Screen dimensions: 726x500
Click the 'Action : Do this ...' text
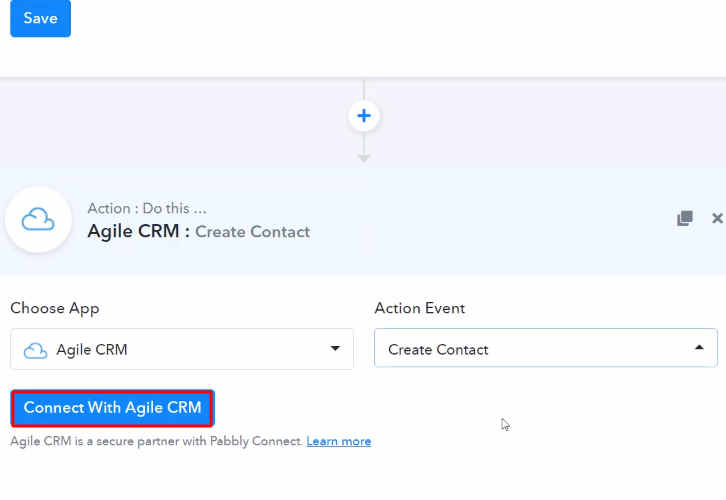(147, 208)
